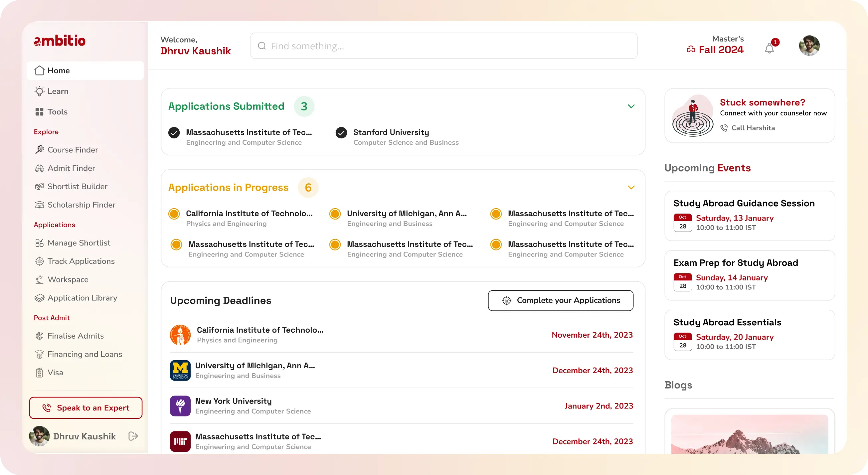This screenshot has width=868, height=475.
Task: Click submitted MIT application checkmark
Action: pyautogui.click(x=174, y=133)
